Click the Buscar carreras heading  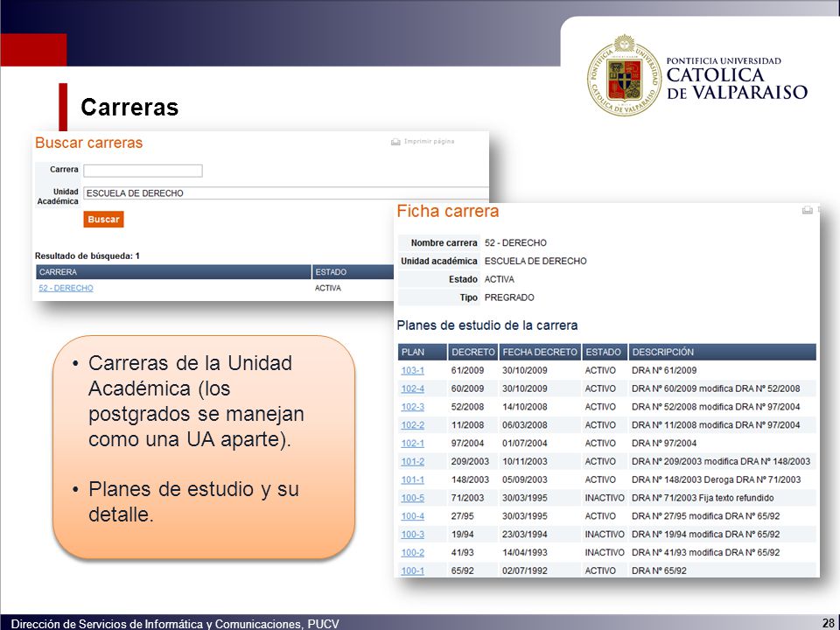pos(89,143)
